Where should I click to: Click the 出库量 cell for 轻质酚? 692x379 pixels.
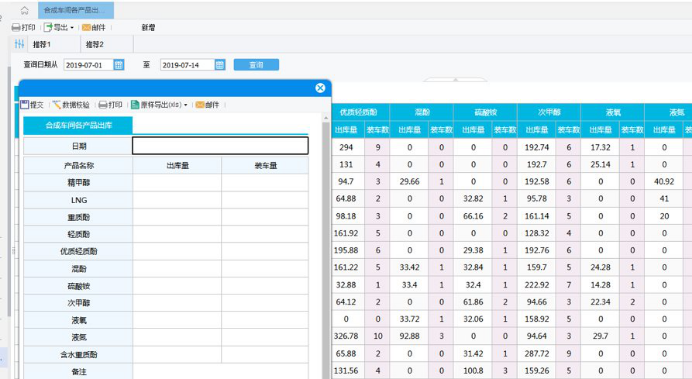tap(177, 234)
